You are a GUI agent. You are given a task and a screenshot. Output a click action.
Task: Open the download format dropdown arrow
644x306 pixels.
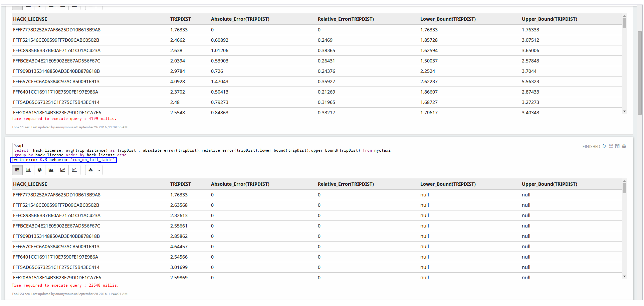(99, 170)
